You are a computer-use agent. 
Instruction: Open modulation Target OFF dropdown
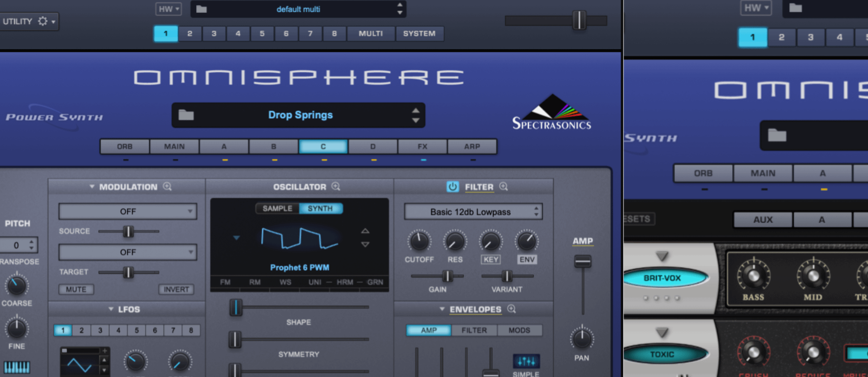point(128,252)
